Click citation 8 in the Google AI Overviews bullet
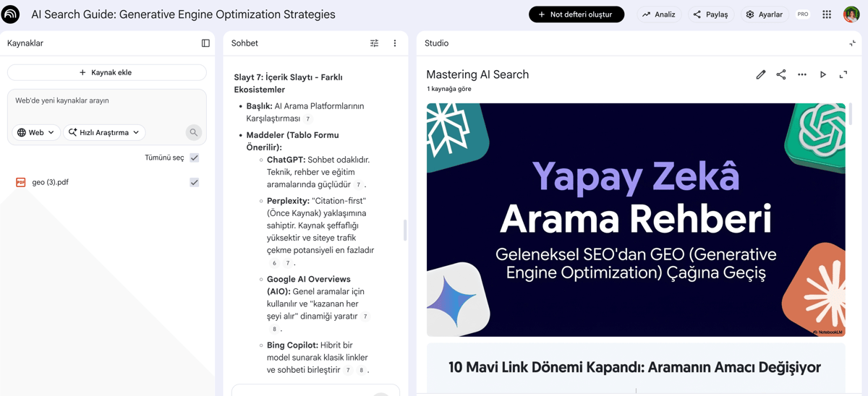This screenshot has height=396, width=868. pyautogui.click(x=274, y=330)
